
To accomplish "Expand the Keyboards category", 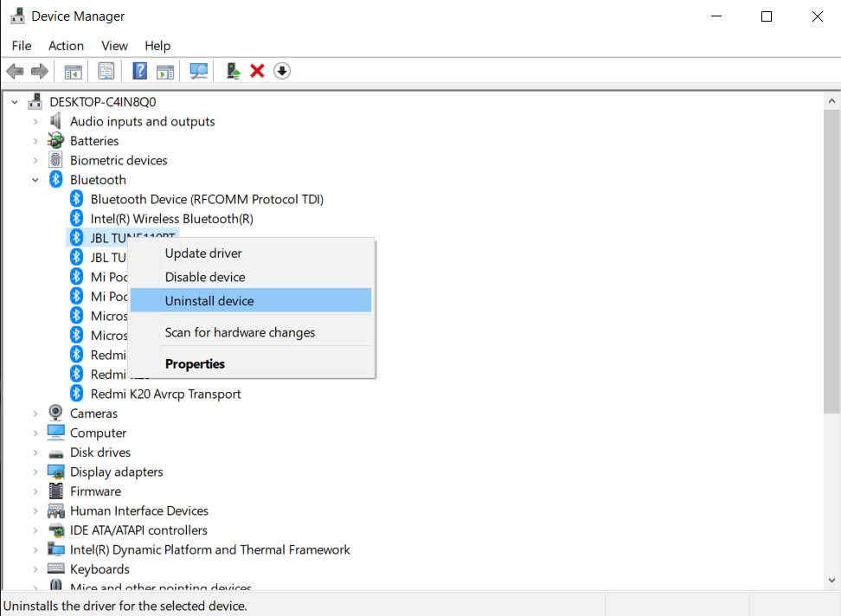I will pos(35,569).
